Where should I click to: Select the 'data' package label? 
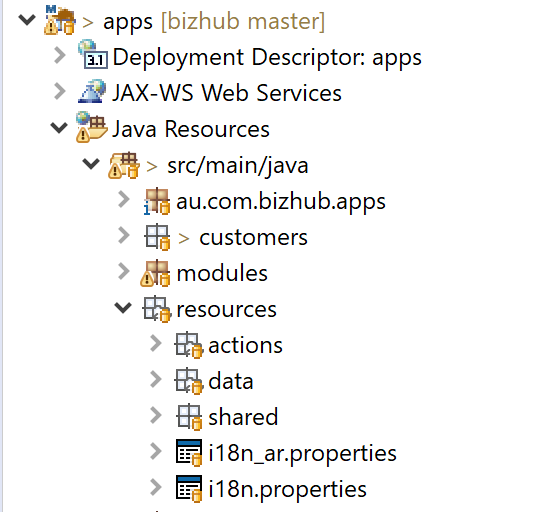[x=231, y=381]
